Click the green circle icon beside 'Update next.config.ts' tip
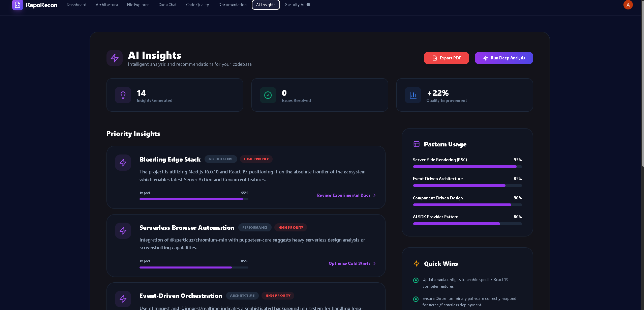Viewport: 644px width, 310px height. [x=416, y=280]
